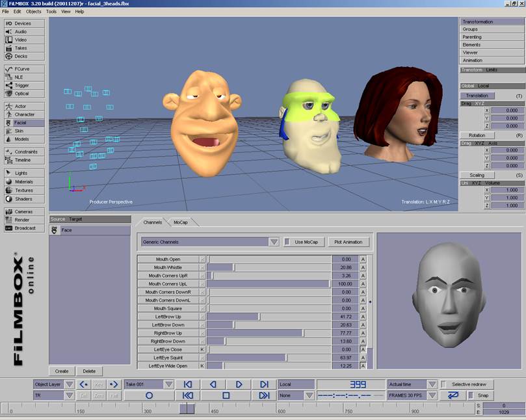This screenshot has height=420, width=526.
Task: Open the Audio panel
Action: [24, 32]
